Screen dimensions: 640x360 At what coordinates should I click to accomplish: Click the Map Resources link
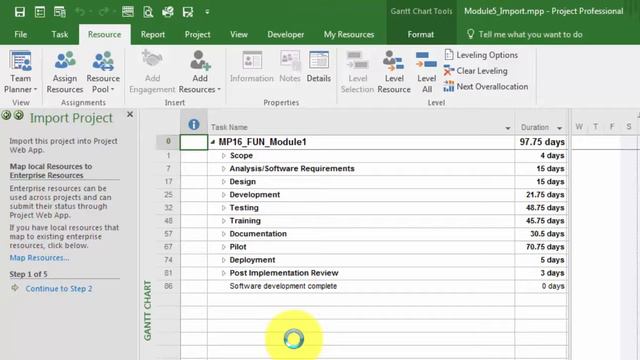coord(39,258)
